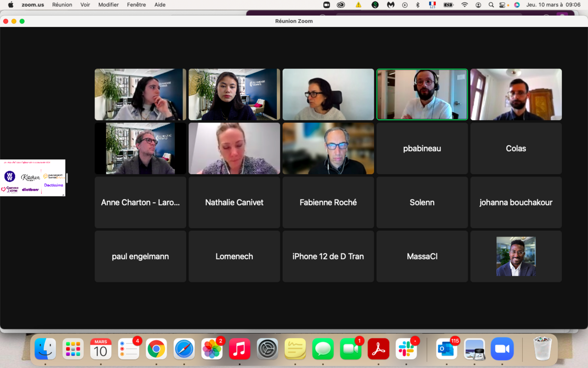Viewport: 588px width, 368px height.
Task: Open macOS Control Center toggles
Action: tap(502, 5)
